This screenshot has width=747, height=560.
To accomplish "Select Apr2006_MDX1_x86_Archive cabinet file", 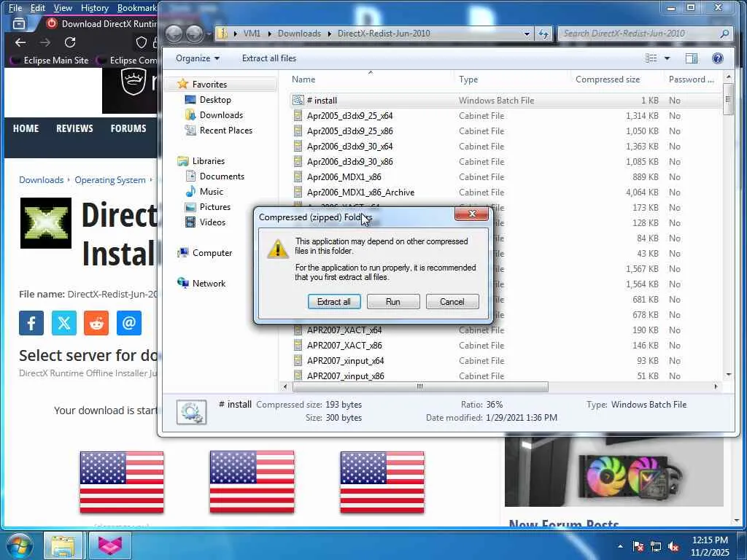I will pyautogui.click(x=360, y=192).
